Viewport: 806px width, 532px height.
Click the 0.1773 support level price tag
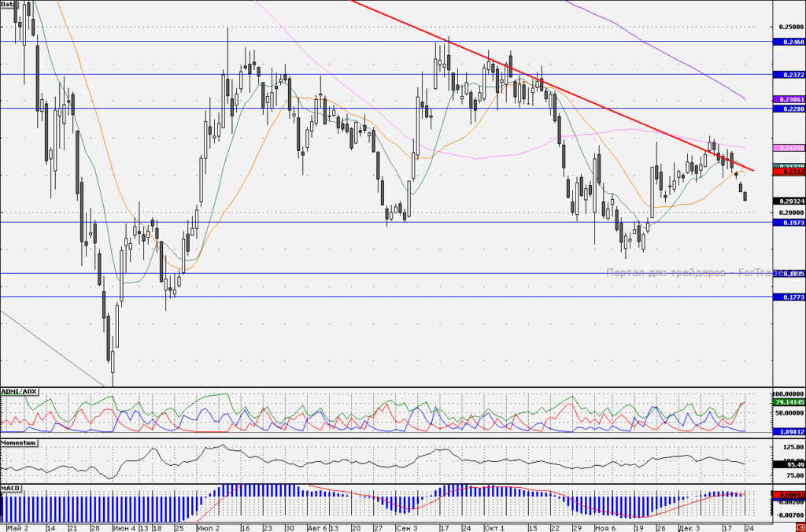coord(789,297)
